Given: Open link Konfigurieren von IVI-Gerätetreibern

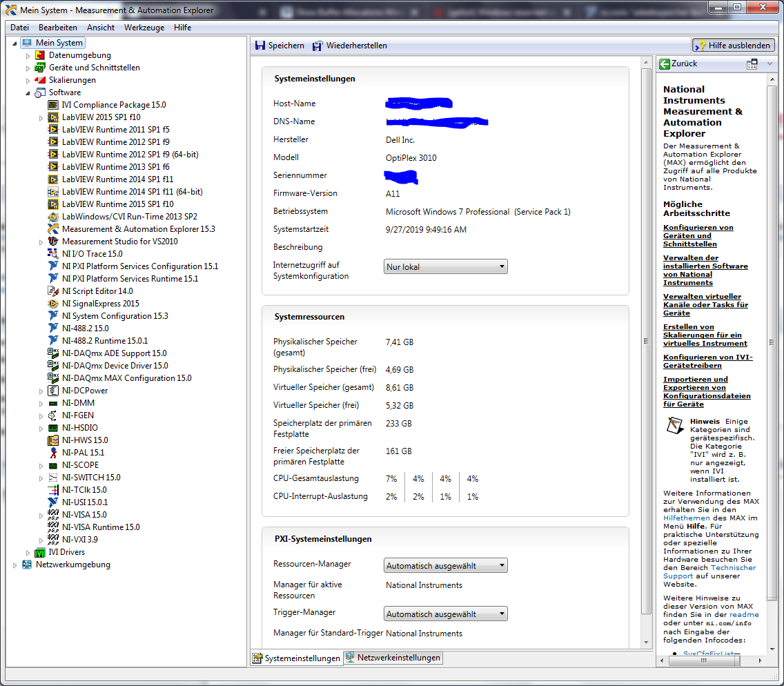Looking at the screenshot, I should pos(707,361).
